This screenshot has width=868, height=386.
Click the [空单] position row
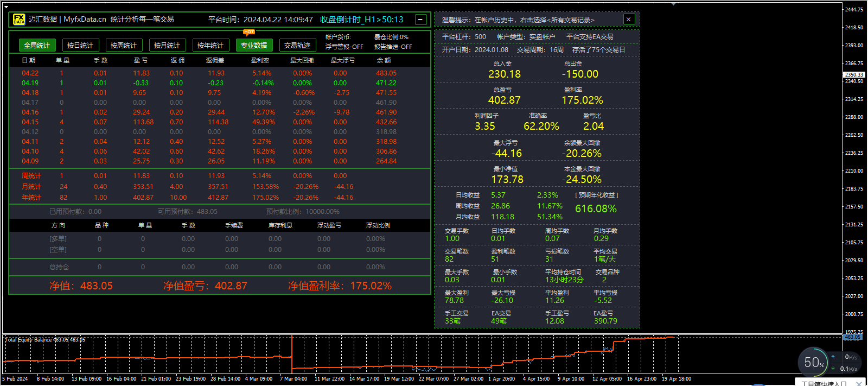tap(220, 250)
